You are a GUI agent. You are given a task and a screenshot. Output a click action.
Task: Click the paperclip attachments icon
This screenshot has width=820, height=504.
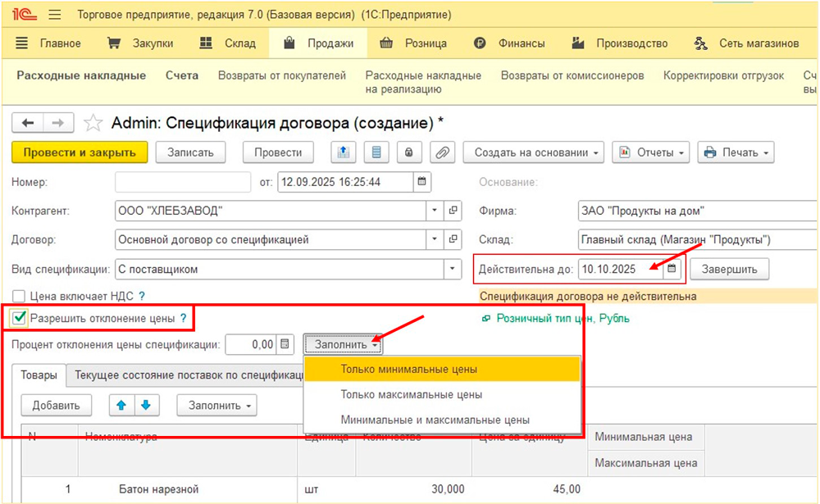coord(442,152)
